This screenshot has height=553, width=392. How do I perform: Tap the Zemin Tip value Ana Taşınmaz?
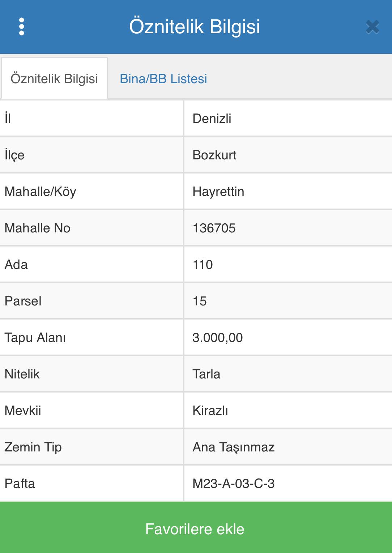pos(234,447)
